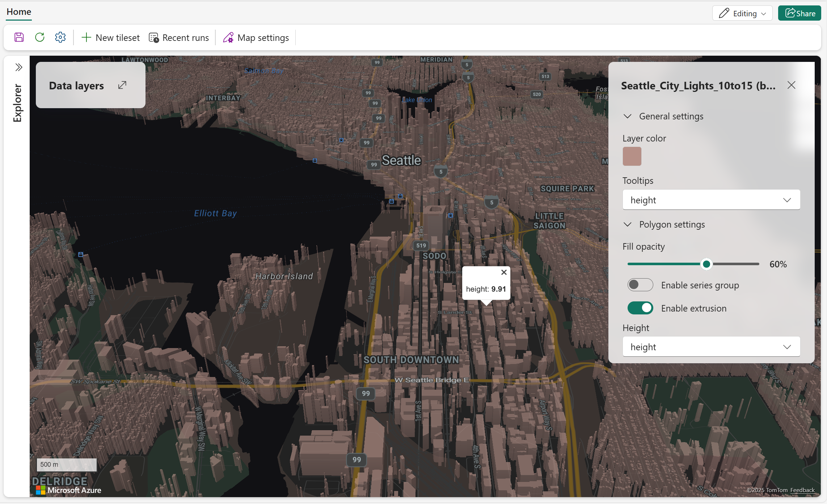The image size is (827, 504).
Task: Disable the Enable extrusion toggle
Action: point(640,308)
